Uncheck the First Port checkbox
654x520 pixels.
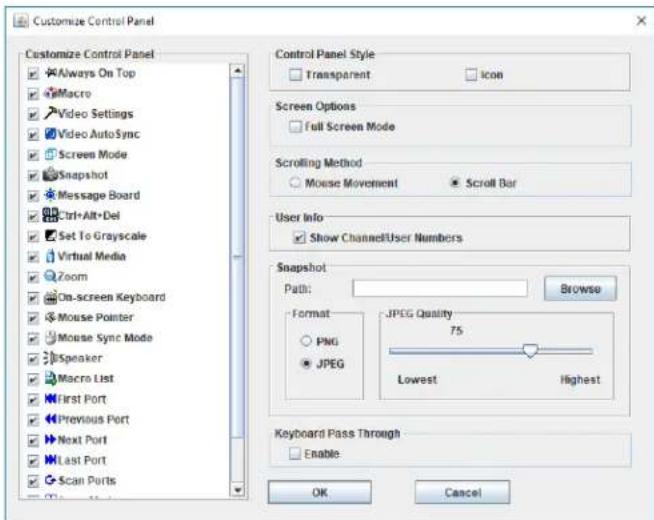(33, 400)
